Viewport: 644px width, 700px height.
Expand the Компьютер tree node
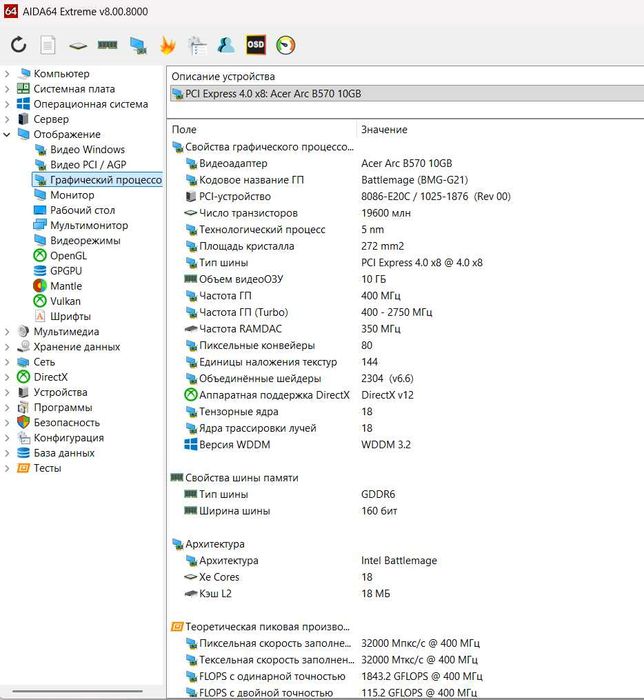click(x=7, y=74)
